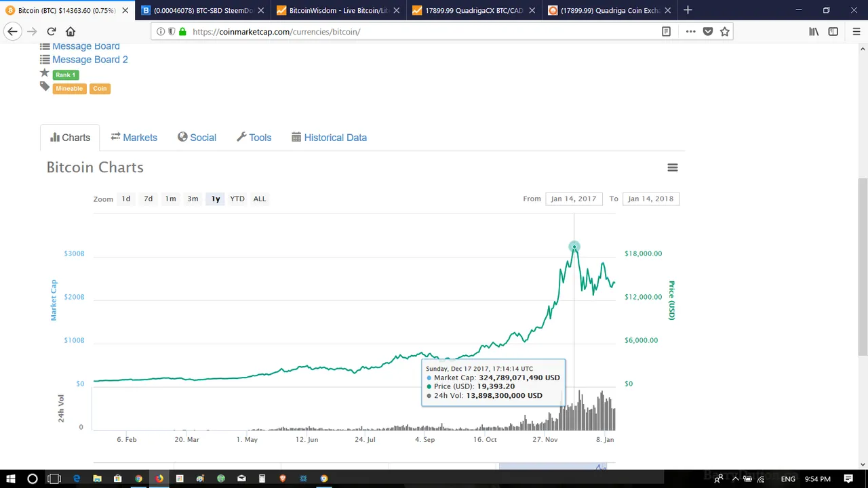Click the address bar URL
The width and height of the screenshot is (868, 488).
tap(276, 32)
